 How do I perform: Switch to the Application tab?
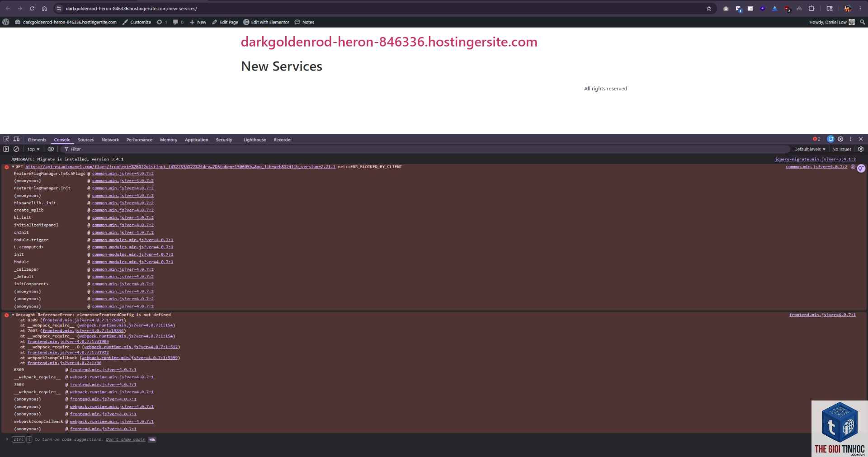(x=197, y=140)
